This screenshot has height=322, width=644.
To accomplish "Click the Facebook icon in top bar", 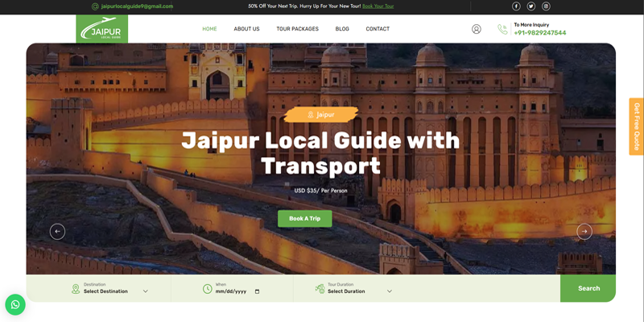I will click(x=516, y=6).
